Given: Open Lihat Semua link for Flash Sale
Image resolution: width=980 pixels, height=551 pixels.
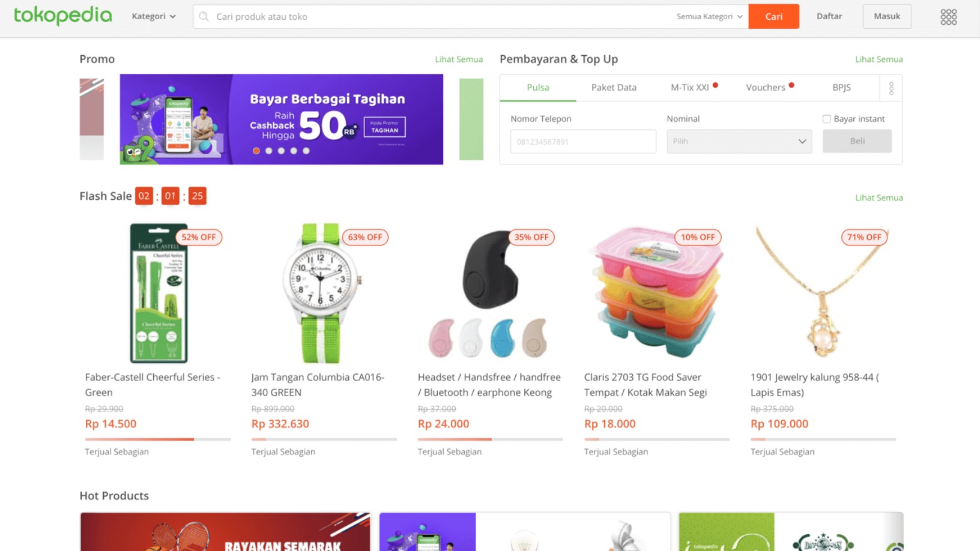Looking at the screenshot, I should (x=879, y=197).
